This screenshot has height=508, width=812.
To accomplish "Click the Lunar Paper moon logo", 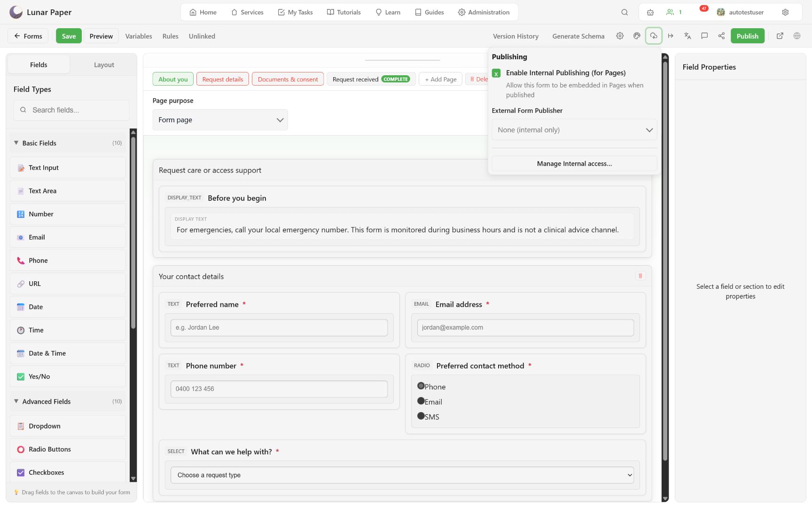I will click(x=16, y=12).
